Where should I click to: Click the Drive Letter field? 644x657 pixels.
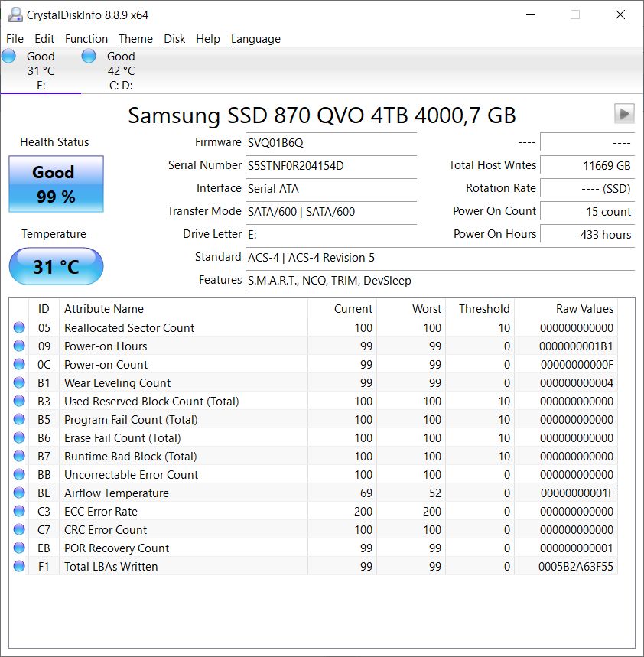point(331,234)
